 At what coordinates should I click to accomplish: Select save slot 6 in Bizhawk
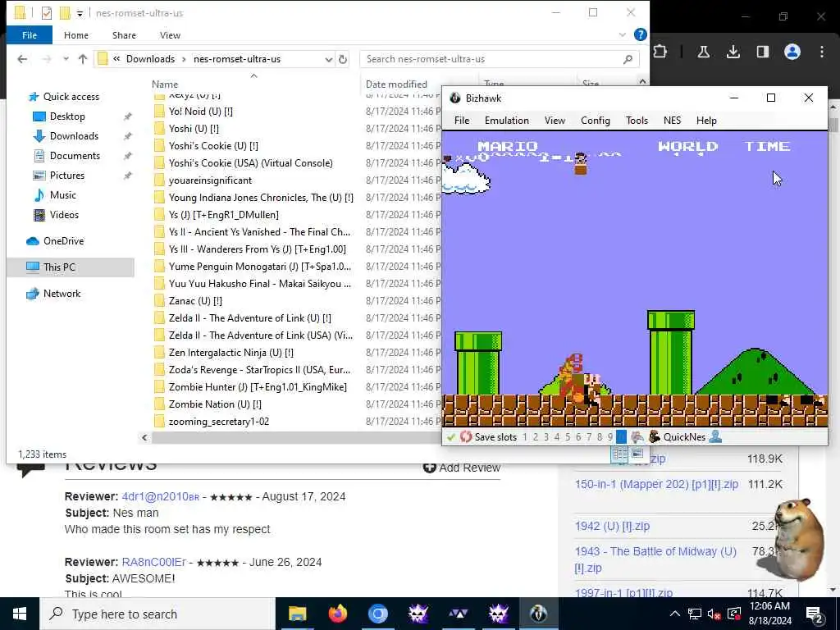[578, 437]
